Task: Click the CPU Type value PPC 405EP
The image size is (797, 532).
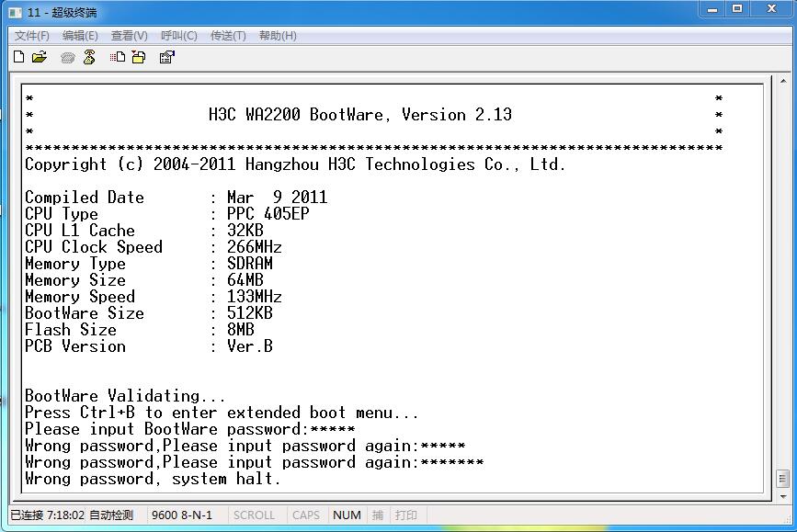Action: (x=268, y=213)
